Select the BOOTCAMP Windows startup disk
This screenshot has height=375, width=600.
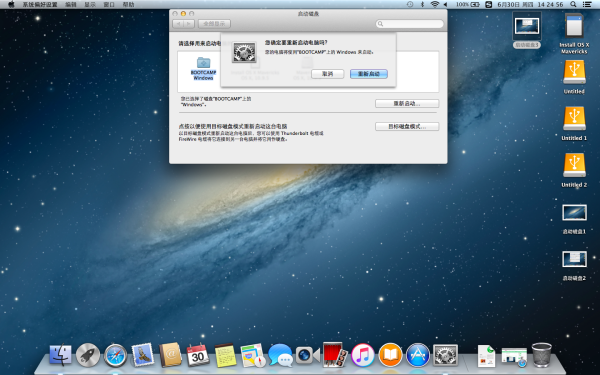click(x=203, y=68)
